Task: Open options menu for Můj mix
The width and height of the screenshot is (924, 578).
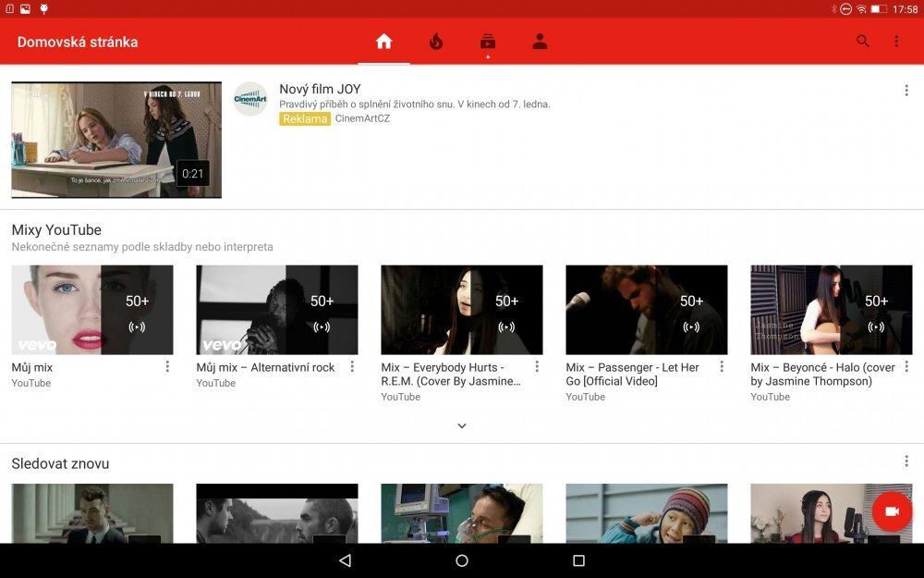Action: pos(167,367)
